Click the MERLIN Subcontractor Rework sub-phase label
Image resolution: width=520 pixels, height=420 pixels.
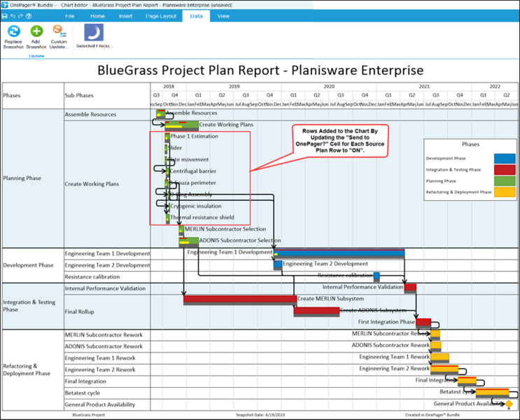point(104,335)
